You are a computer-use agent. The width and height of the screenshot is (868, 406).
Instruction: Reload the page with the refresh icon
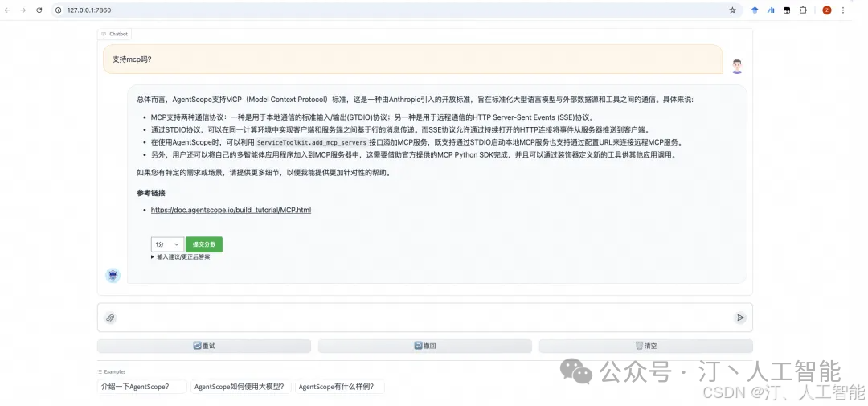coord(39,10)
